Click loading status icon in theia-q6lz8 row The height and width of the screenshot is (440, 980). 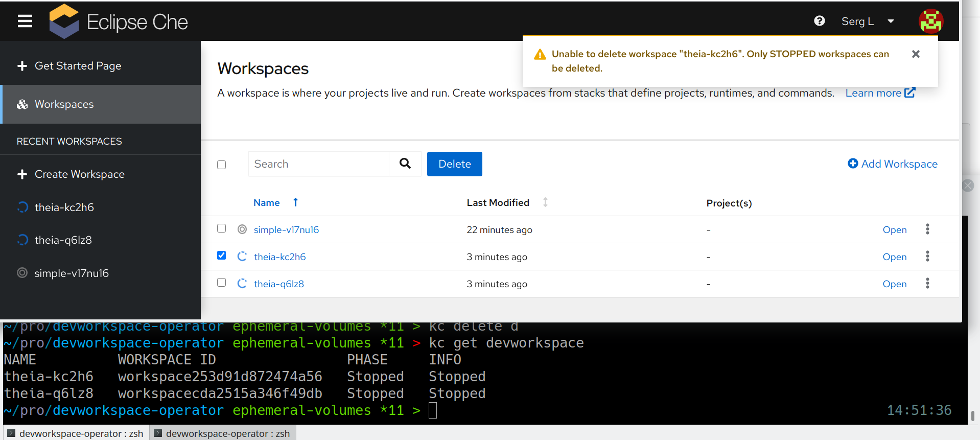pos(242,284)
